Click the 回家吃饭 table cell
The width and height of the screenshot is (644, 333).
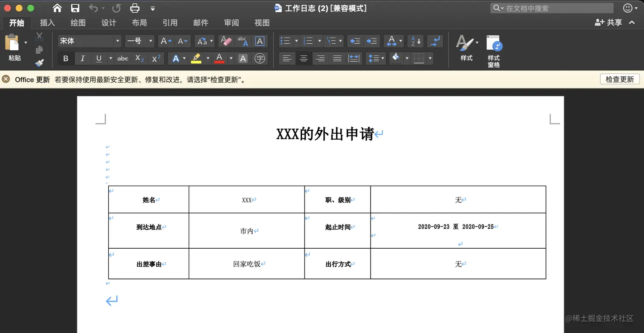247,264
